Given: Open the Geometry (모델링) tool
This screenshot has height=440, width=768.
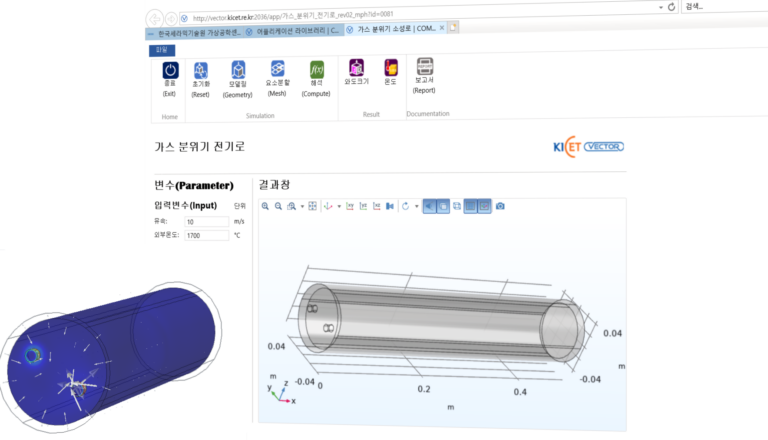Looking at the screenshot, I should [x=237, y=71].
